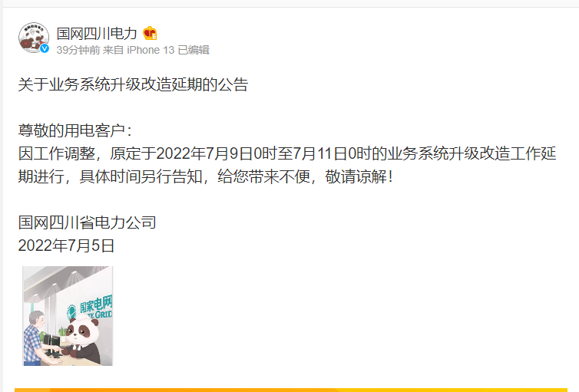Open the panda service counter thumbnail
The height and width of the screenshot is (392, 579).
tap(68, 316)
